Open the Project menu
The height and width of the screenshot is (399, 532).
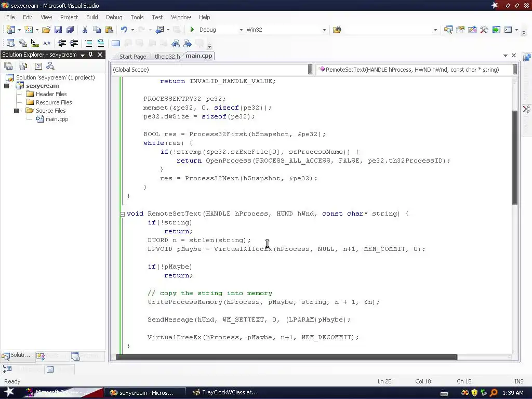pos(69,17)
